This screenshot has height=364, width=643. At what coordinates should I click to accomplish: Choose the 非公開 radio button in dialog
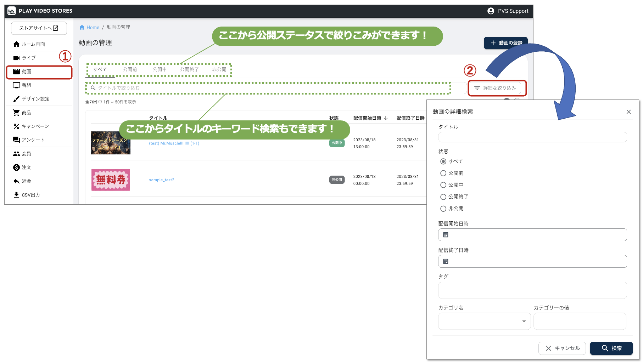tap(443, 209)
